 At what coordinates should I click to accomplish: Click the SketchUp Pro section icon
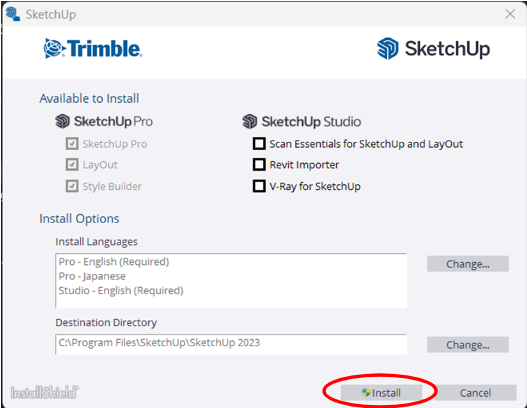(62, 121)
